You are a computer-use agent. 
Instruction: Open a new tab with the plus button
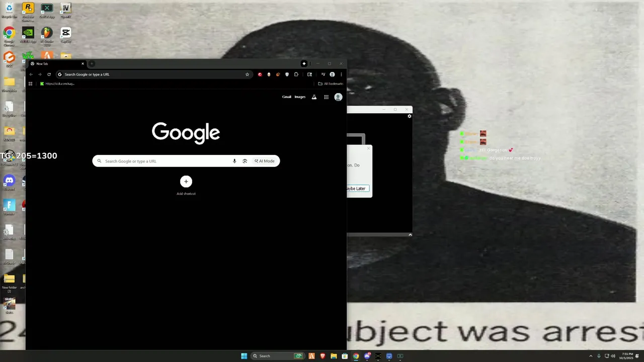click(92, 64)
